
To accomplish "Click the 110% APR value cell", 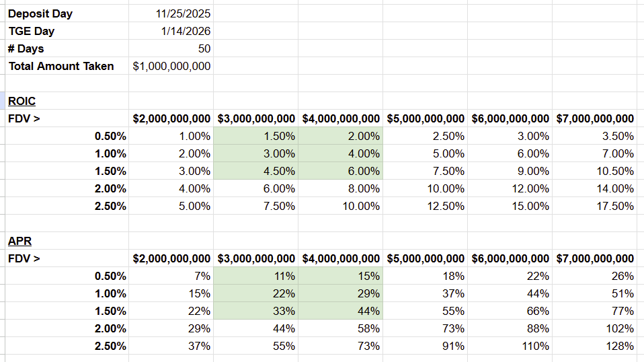I will (537, 346).
